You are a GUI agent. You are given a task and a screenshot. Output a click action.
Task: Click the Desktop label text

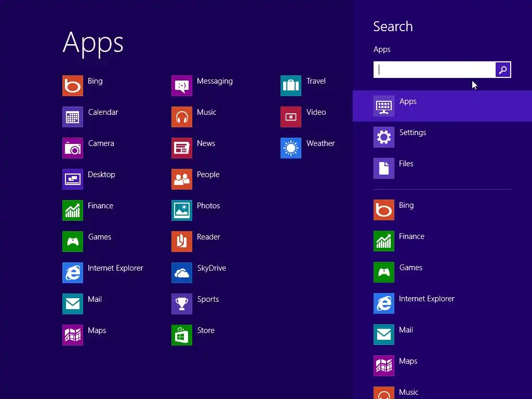[x=101, y=175]
